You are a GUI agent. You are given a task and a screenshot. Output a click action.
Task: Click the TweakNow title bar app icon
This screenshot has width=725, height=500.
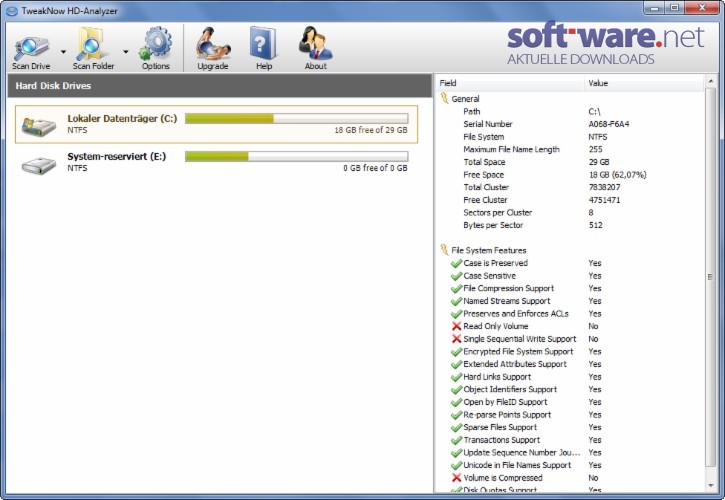point(12,11)
